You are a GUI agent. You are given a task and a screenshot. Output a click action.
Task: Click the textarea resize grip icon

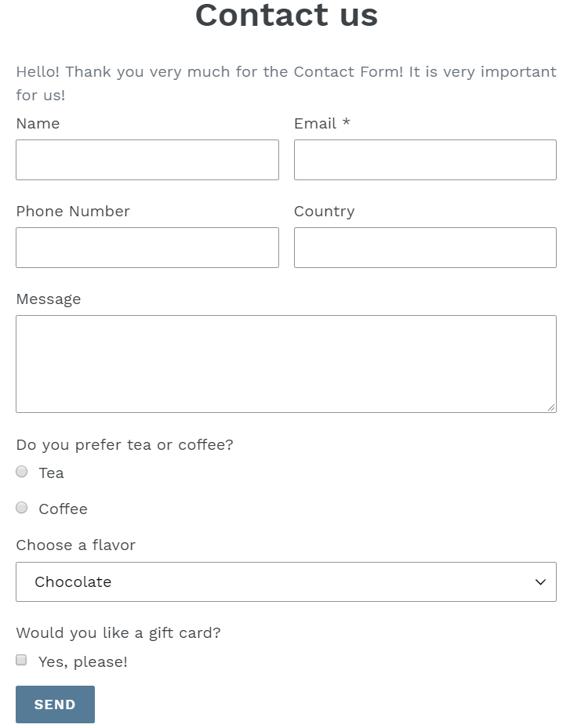pos(552,408)
